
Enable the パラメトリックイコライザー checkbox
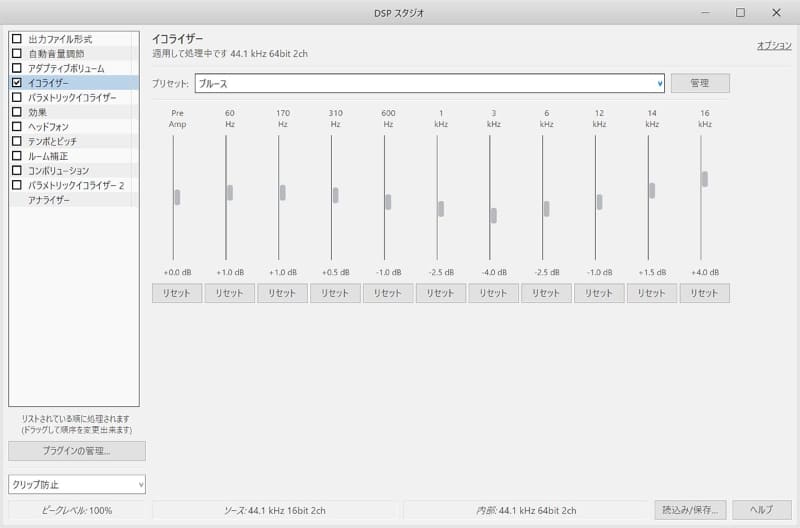[x=17, y=97]
